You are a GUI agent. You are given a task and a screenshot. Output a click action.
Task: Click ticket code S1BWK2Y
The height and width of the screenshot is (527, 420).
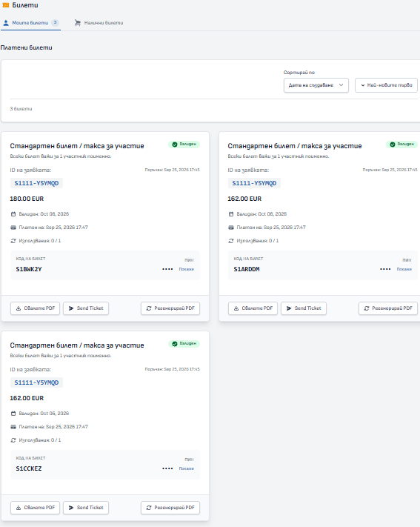click(x=29, y=269)
